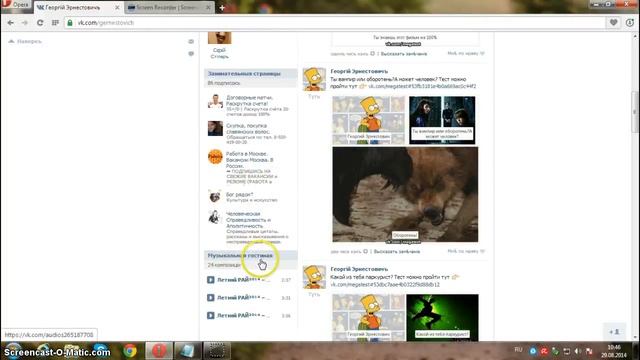Click the green padlock security icon

point(70,23)
